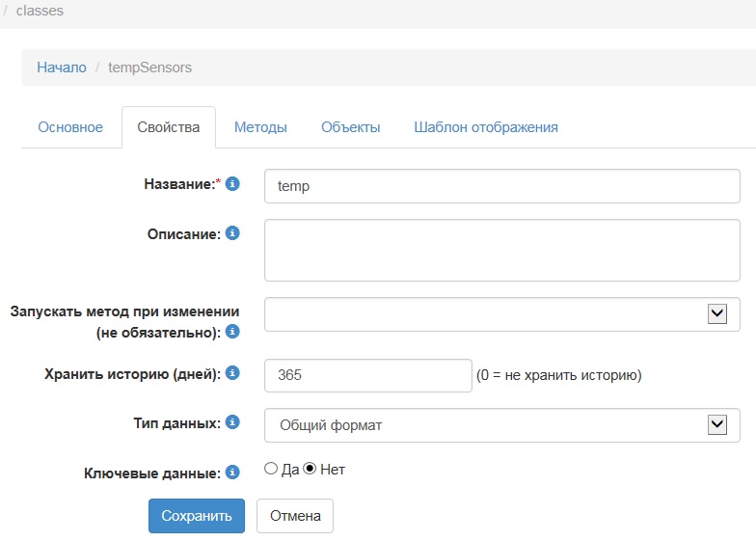The width and height of the screenshot is (756, 541).
Task: Click info icon beside Тип данных
Action: click(x=232, y=421)
